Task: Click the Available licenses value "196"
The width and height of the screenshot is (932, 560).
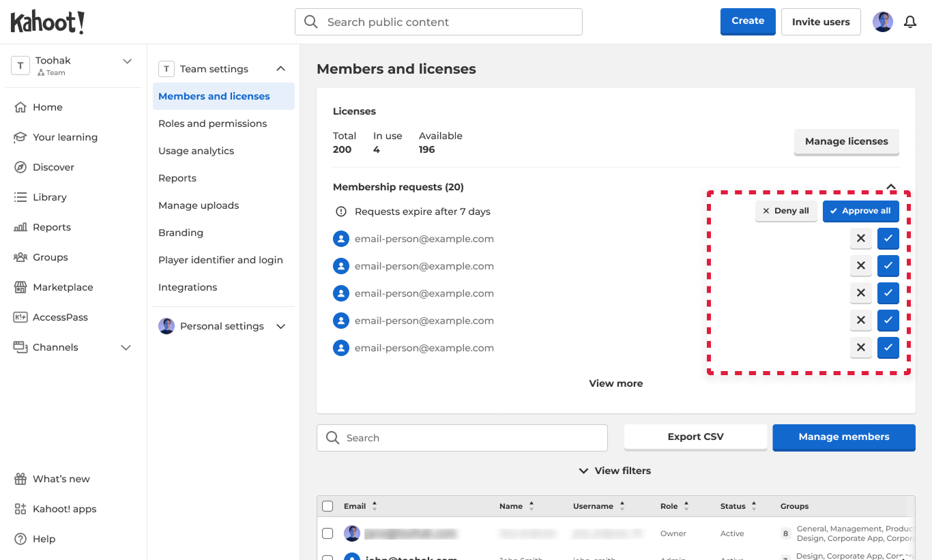Action: (427, 149)
